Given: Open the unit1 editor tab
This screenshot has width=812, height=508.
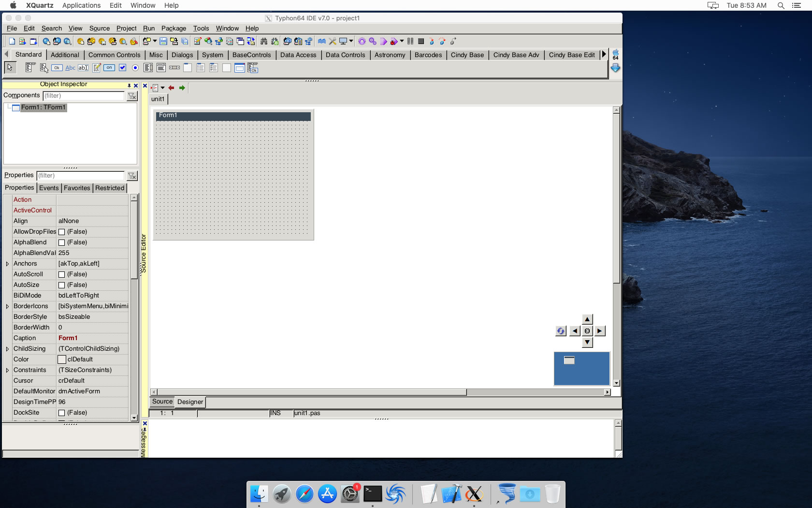Looking at the screenshot, I should pos(158,99).
